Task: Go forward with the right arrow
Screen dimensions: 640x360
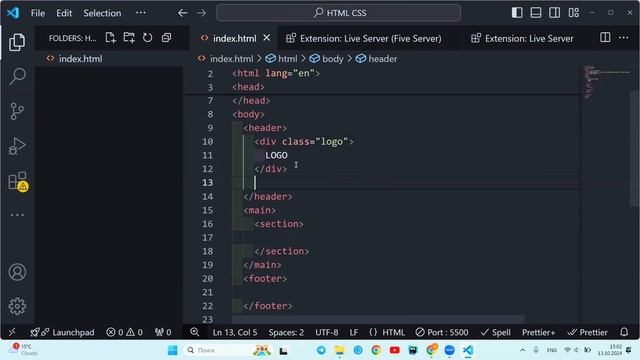Action: [x=202, y=13]
